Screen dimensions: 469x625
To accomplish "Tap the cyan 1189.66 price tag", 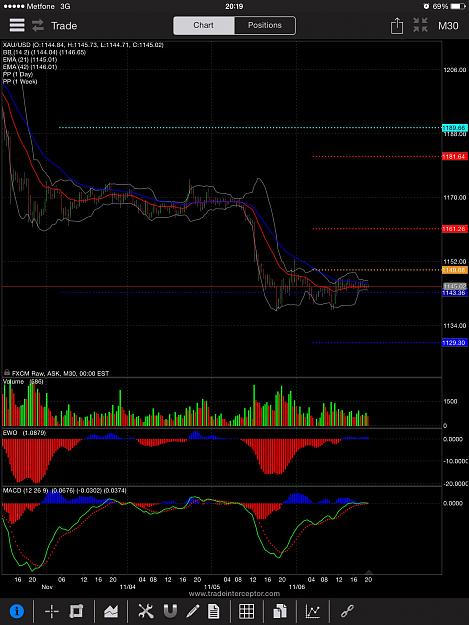I will tap(455, 128).
